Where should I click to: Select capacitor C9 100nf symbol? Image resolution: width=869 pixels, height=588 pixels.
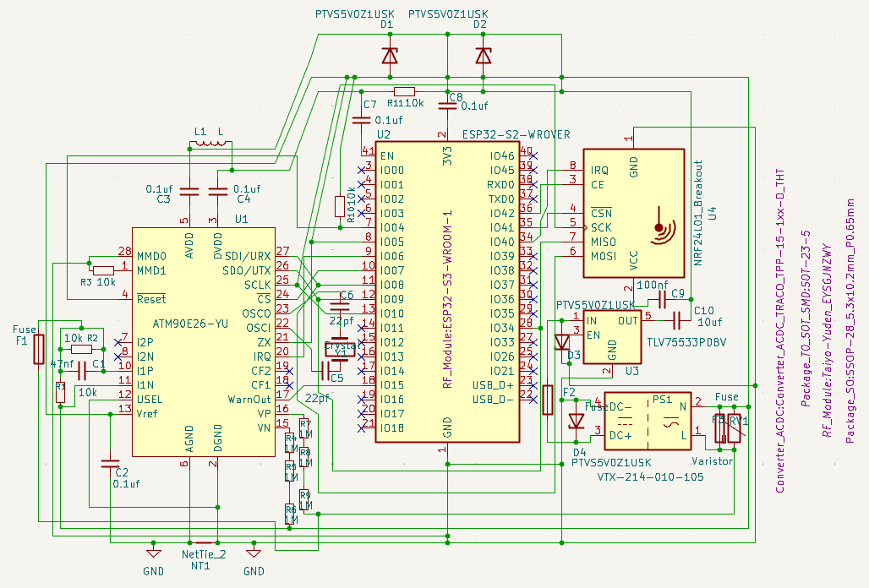point(662,300)
